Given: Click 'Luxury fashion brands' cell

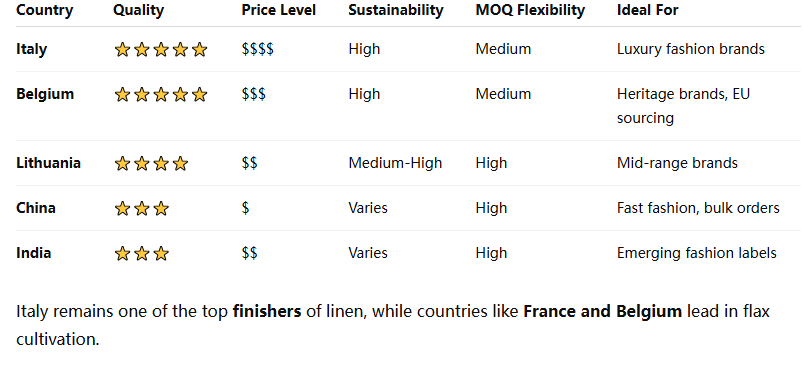Looking at the screenshot, I should point(691,49).
